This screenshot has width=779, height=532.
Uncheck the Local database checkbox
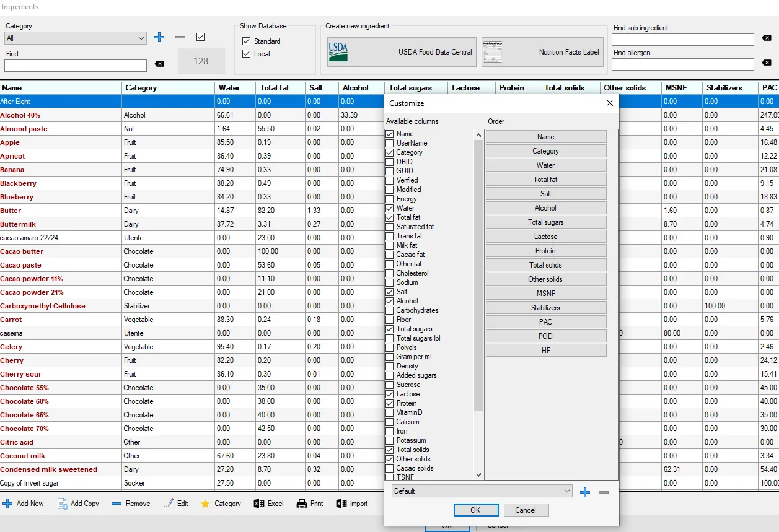[x=247, y=54]
